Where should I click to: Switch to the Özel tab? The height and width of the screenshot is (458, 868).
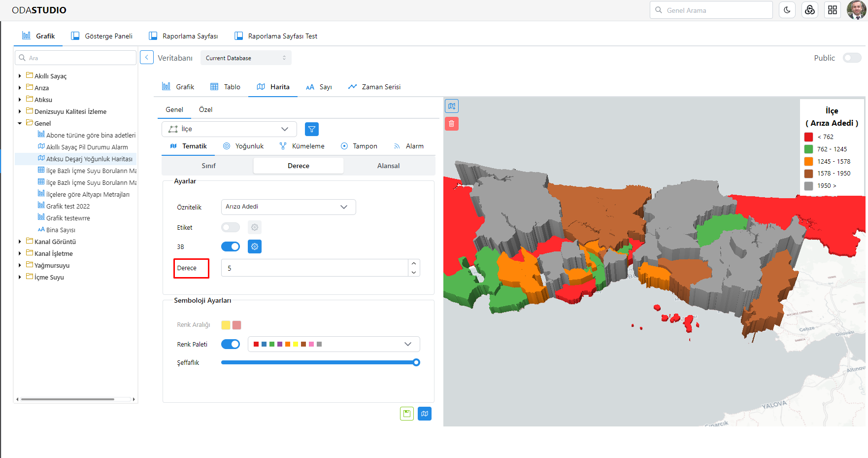(205, 109)
